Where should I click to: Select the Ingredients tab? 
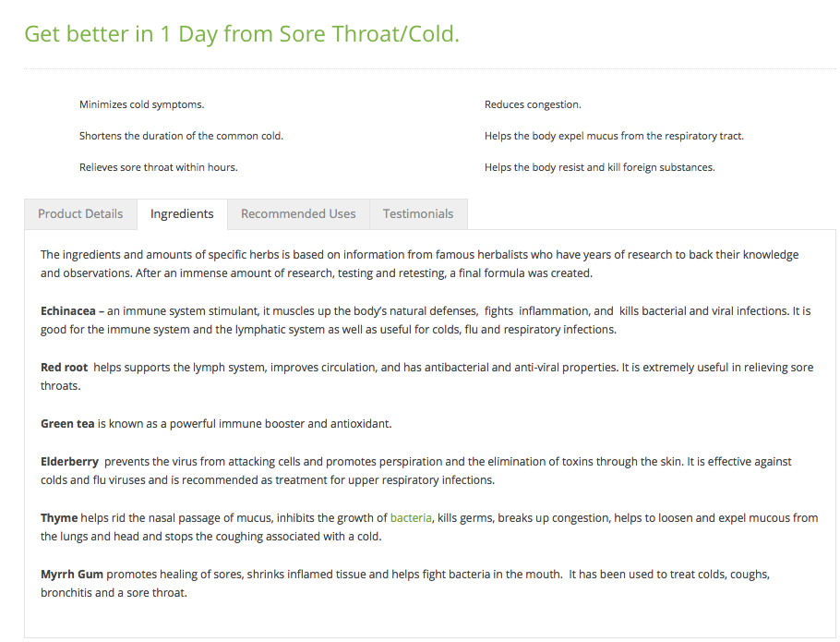click(x=182, y=213)
